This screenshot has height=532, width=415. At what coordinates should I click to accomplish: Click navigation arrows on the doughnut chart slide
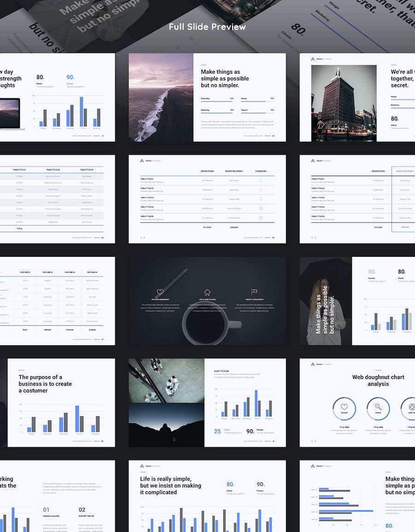[314, 442]
